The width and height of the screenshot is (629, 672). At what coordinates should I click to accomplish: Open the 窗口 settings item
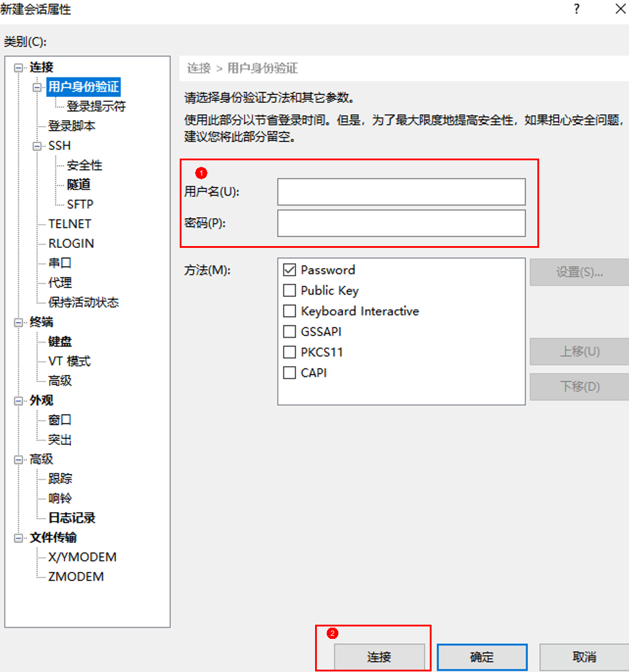60,420
